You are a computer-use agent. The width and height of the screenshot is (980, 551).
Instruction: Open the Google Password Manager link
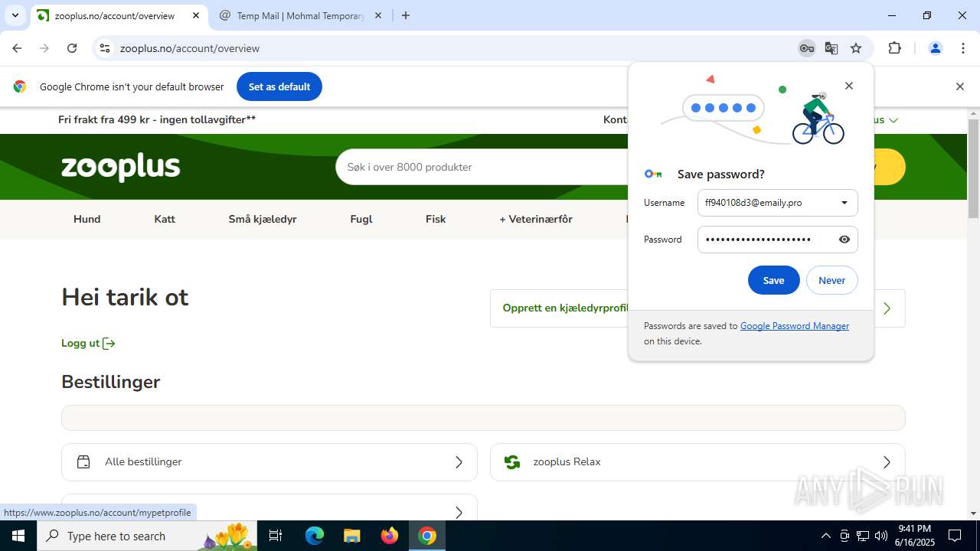coord(794,326)
